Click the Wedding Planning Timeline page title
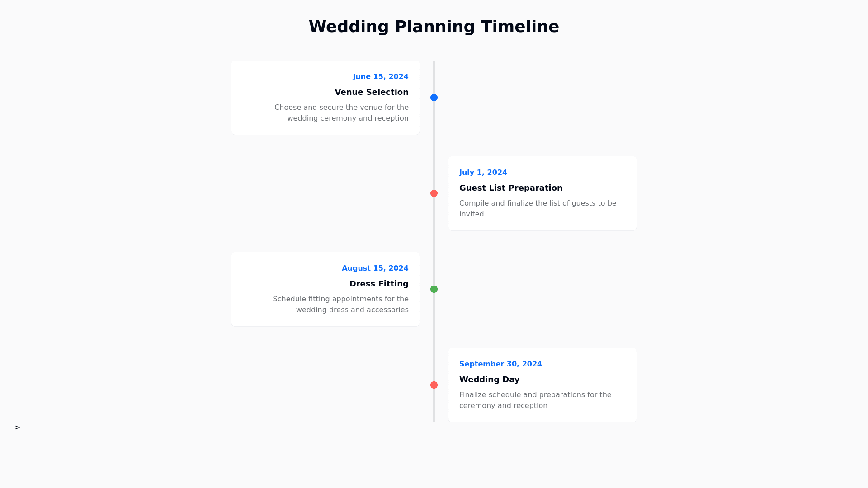 (x=434, y=27)
